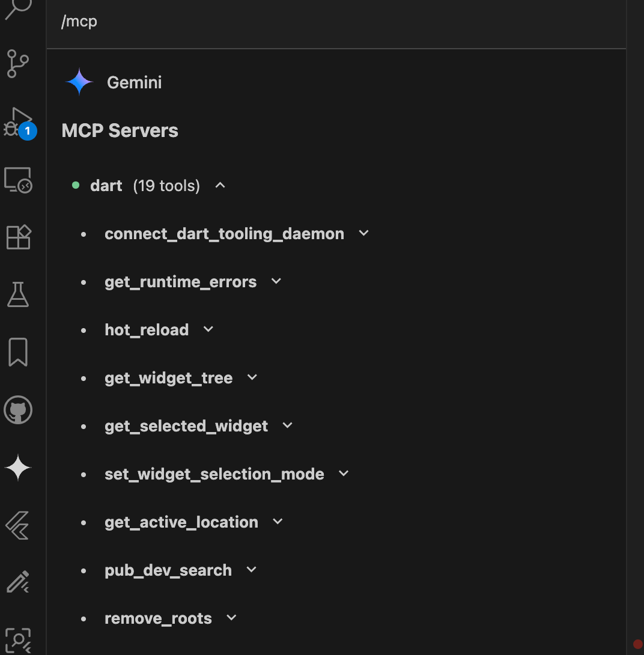Open the Flutter sidebar view
This screenshot has height=655, width=644.
17,525
